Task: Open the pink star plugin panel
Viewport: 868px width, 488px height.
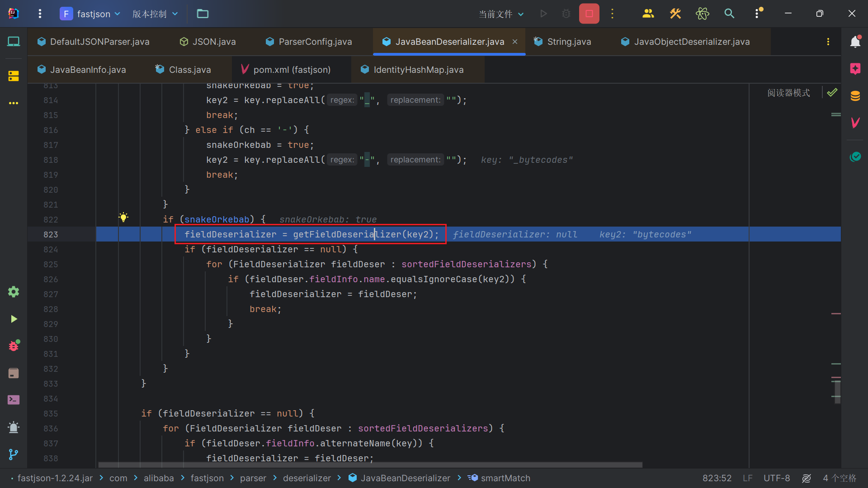Action: click(x=855, y=69)
